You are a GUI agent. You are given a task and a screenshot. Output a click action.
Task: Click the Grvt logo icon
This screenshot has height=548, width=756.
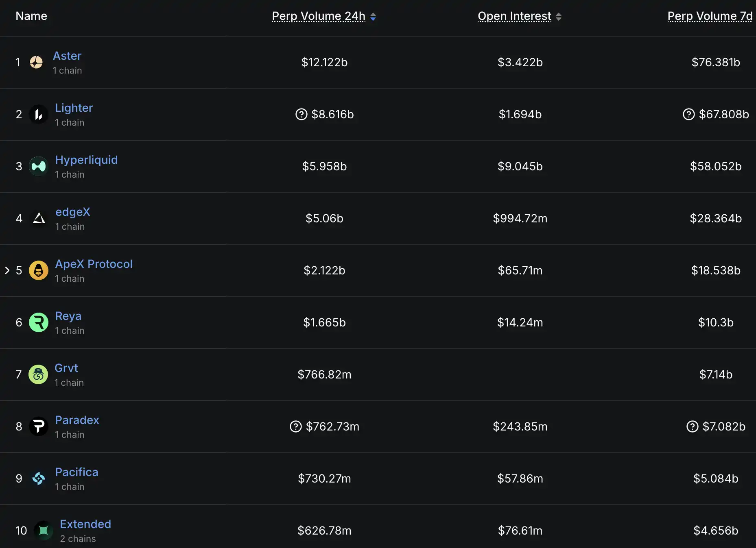pos(38,374)
